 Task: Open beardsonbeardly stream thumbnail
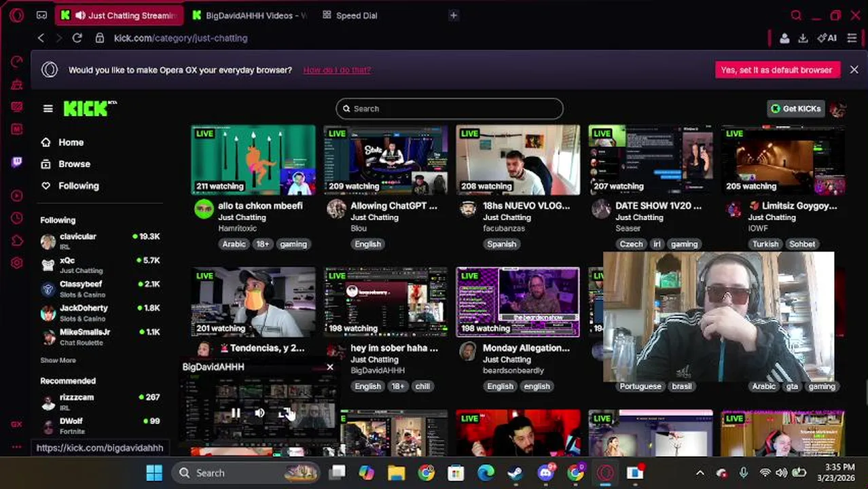pyautogui.click(x=518, y=302)
